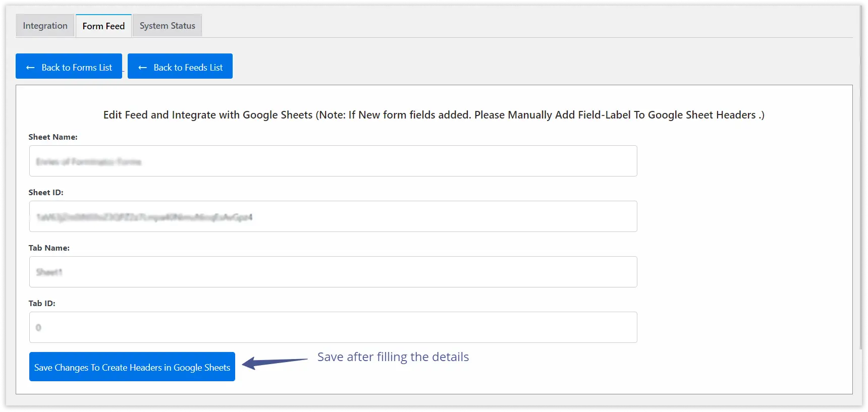Click the "Tab ID:" label

click(x=42, y=304)
